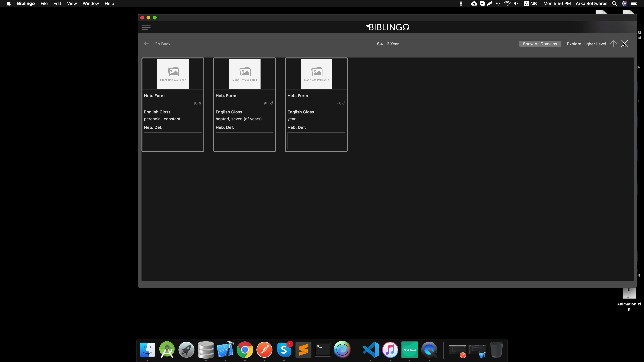Screen dimensions: 644x362
Task: Launch Visual Studio Code from the Dock
Action: pos(370,349)
